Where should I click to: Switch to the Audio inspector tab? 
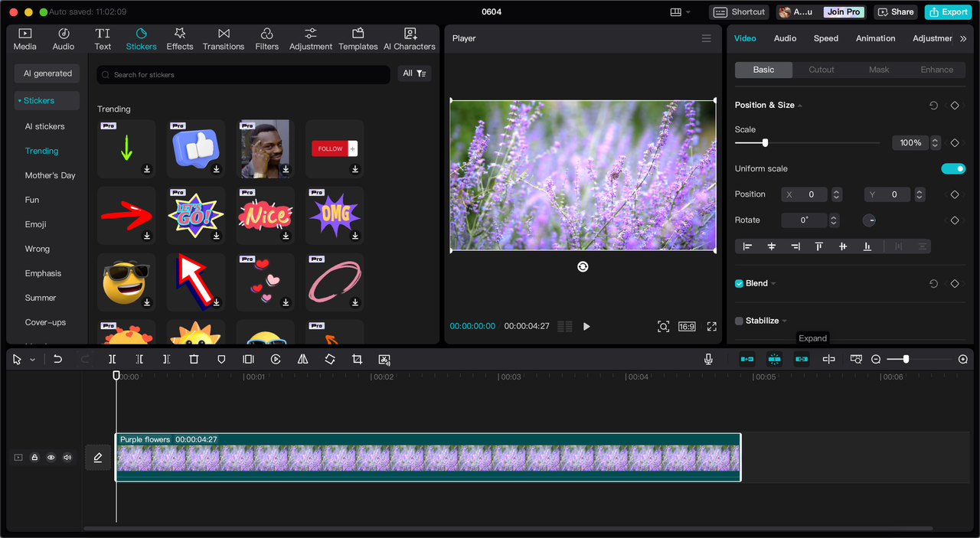[785, 38]
